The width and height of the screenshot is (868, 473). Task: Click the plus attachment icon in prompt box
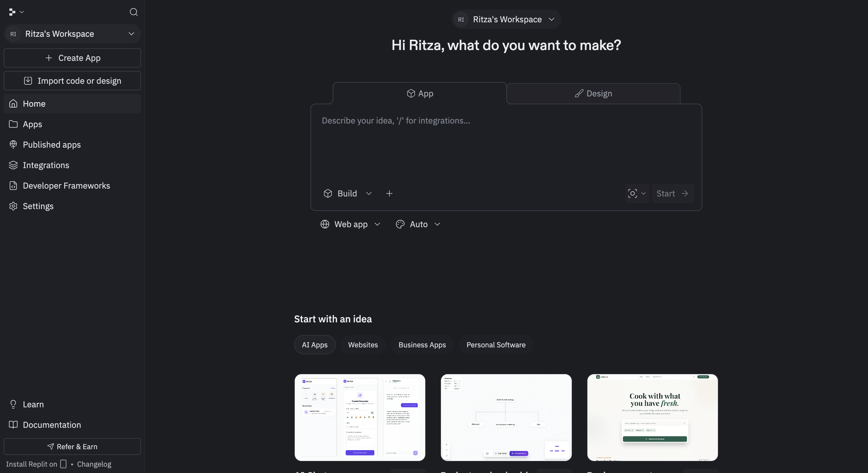(x=389, y=193)
